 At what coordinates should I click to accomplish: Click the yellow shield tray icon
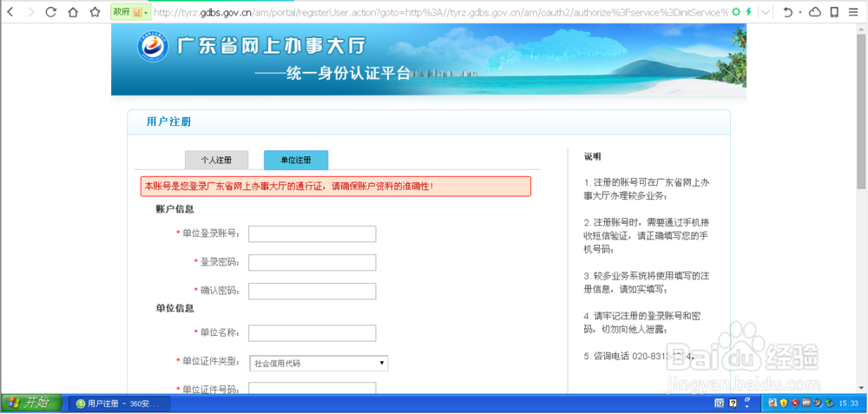point(783,404)
